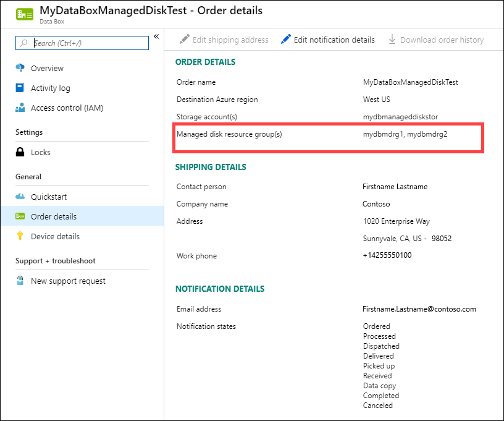Open the Overview blade icon

click(x=20, y=68)
